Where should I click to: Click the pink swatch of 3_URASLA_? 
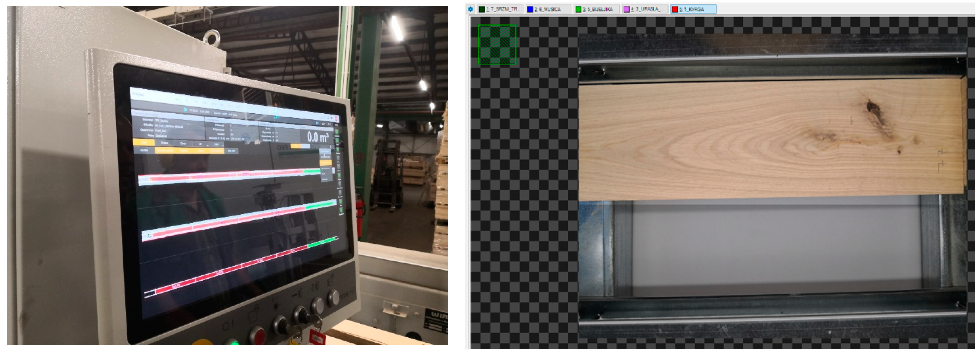627,9
